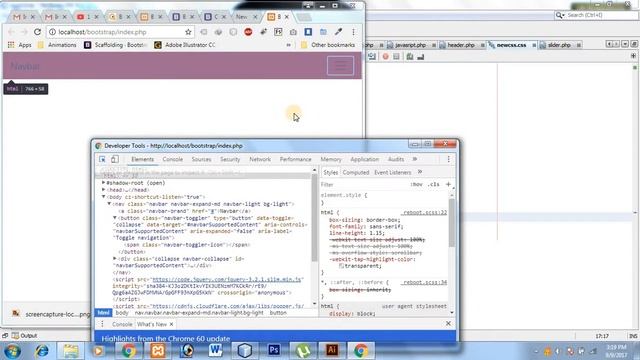Collapse the navbar-toggler button node
640x360 pixels.
(115, 218)
